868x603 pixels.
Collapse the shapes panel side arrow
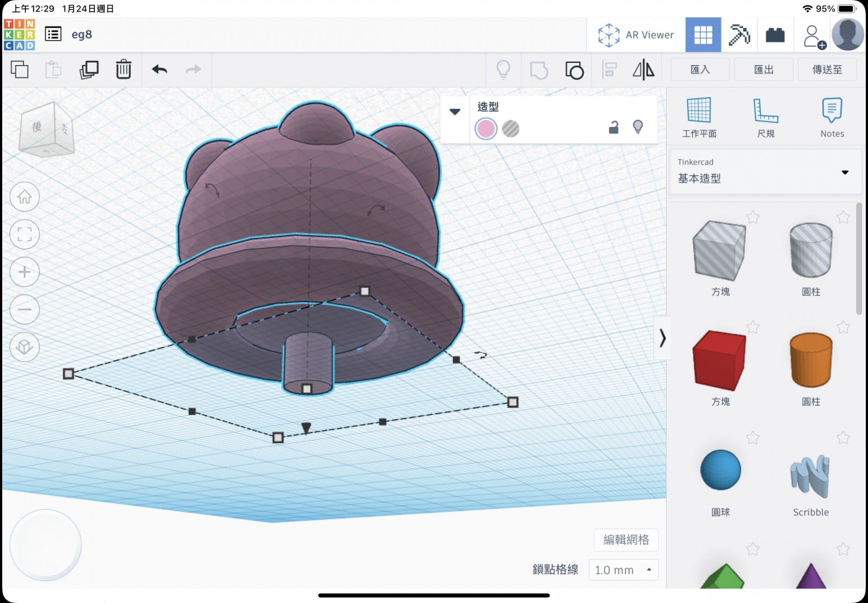tap(662, 338)
